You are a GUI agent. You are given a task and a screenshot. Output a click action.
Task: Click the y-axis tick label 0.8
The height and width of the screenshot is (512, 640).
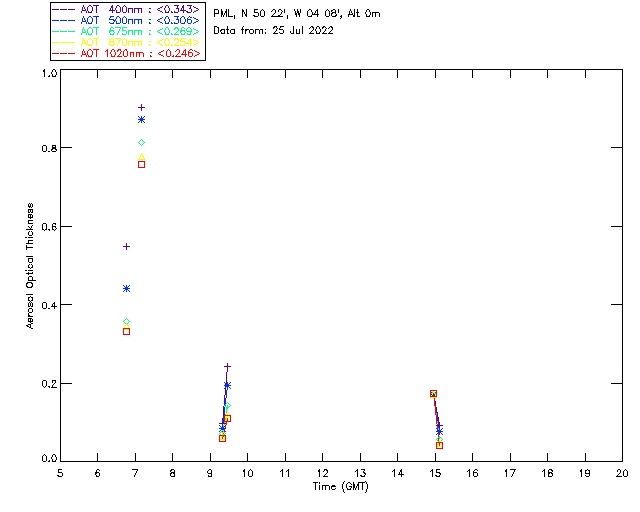pos(49,148)
